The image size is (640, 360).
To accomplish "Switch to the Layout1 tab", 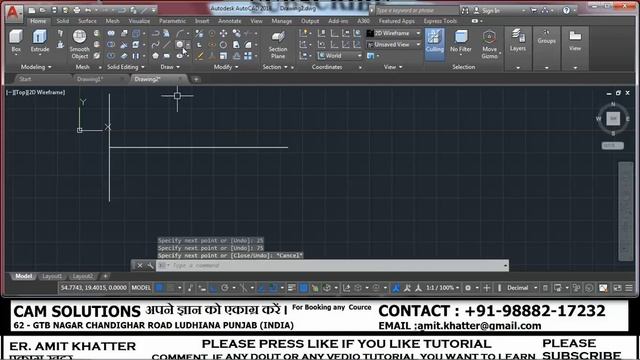I will [x=52, y=276].
